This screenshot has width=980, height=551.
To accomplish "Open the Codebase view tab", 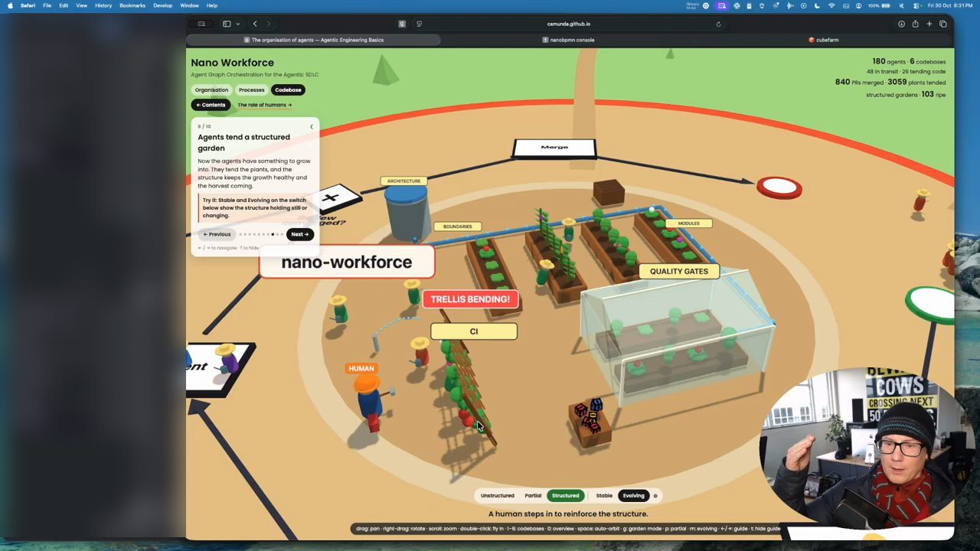I will click(288, 90).
